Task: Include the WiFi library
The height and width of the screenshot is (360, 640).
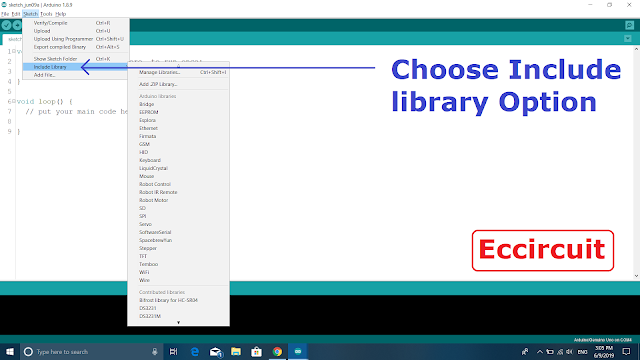Action: (x=178, y=272)
